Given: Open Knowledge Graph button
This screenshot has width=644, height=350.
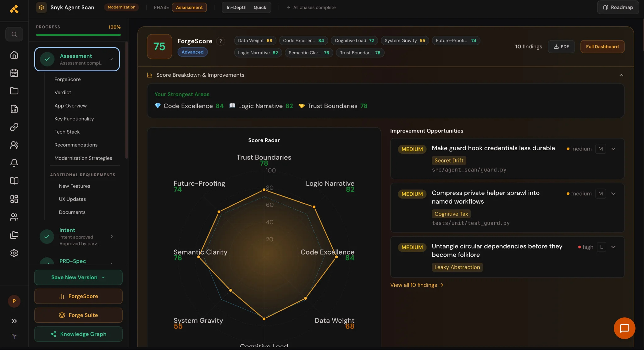Looking at the screenshot, I should (x=78, y=334).
